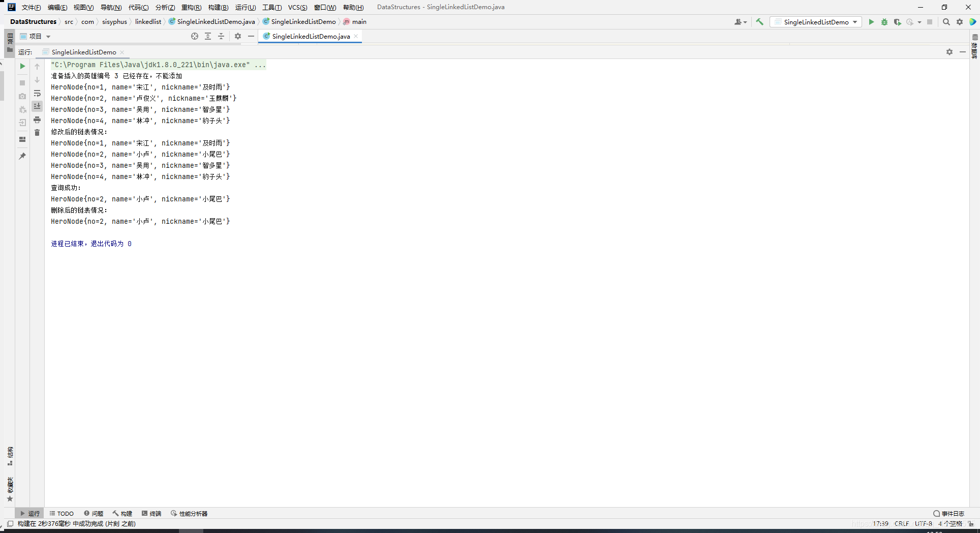Open 问题 problems tool window

(94, 513)
